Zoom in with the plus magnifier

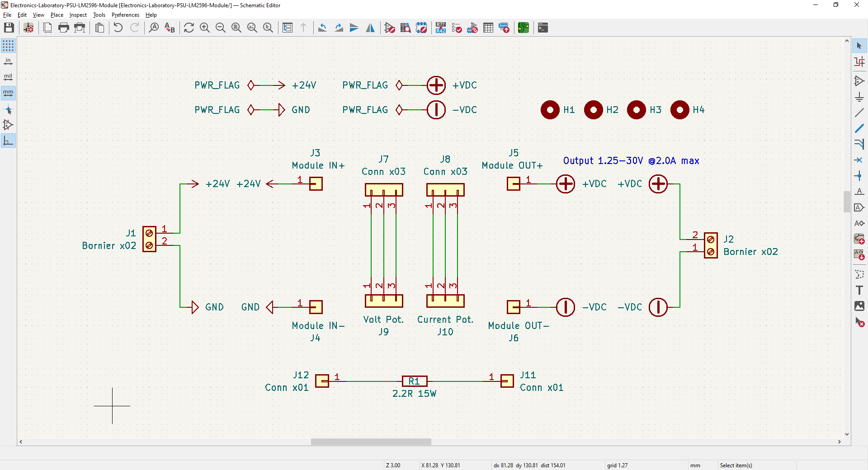click(x=205, y=28)
